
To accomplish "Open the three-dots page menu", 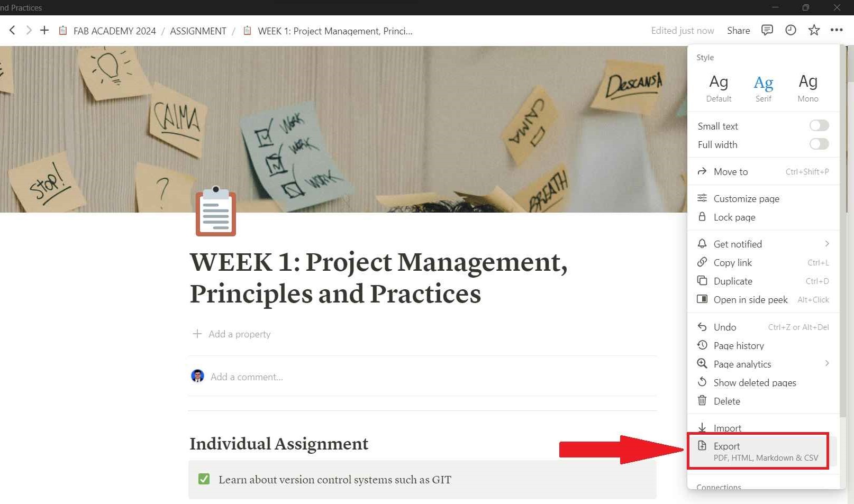I will tap(837, 30).
